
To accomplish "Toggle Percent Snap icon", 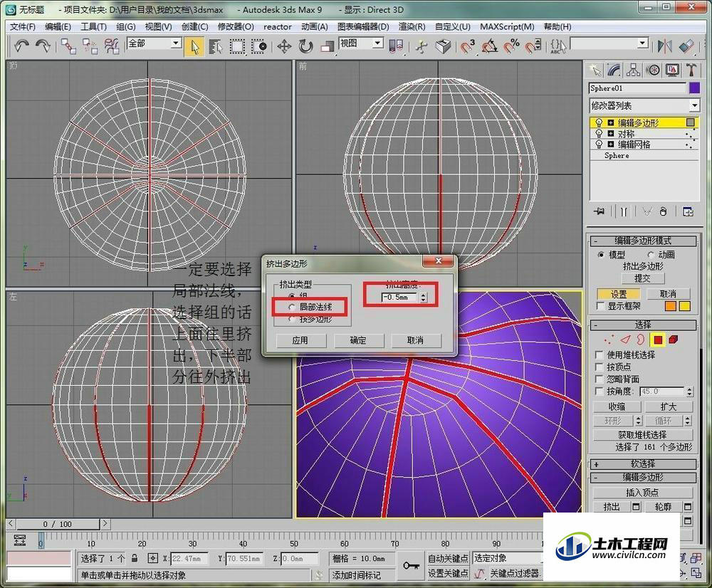I will coord(512,46).
